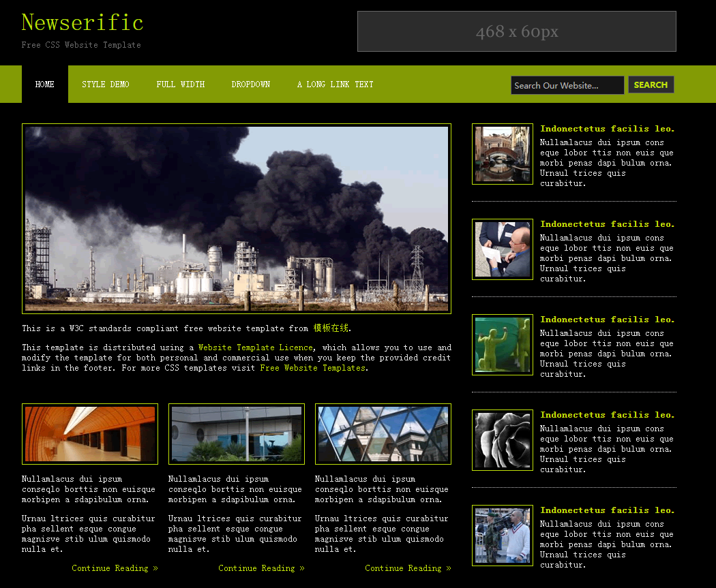Image resolution: width=716 pixels, height=588 pixels.
Task: Open the green statue thumbnail
Action: click(503, 345)
